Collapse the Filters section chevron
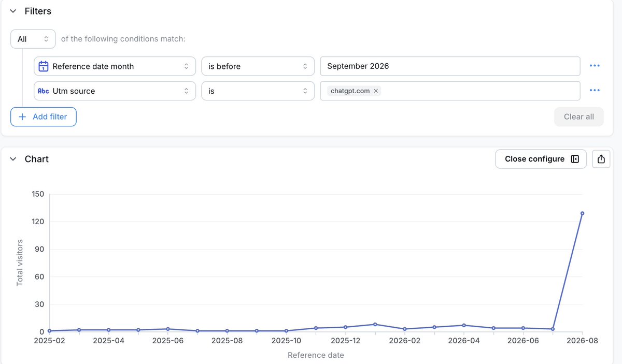 tap(13, 11)
